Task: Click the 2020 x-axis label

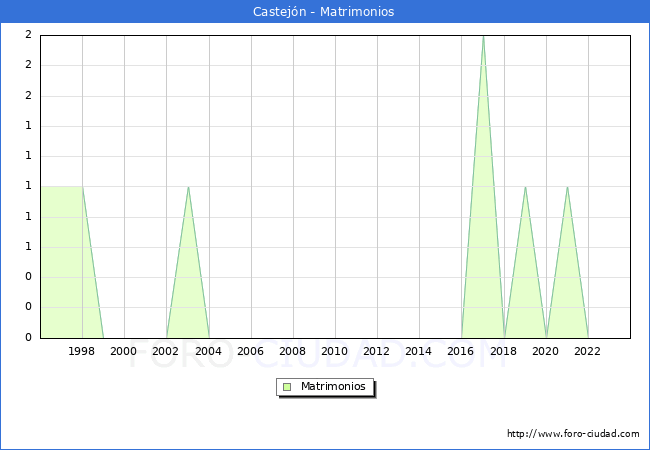Action: [545, 351]
